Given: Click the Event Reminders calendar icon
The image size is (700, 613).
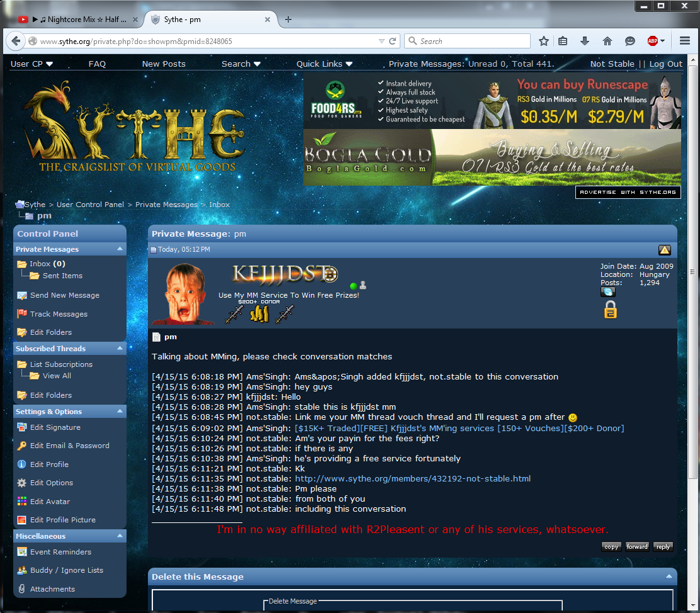Looking at the screenshot, I should click(x=22, y=552).
